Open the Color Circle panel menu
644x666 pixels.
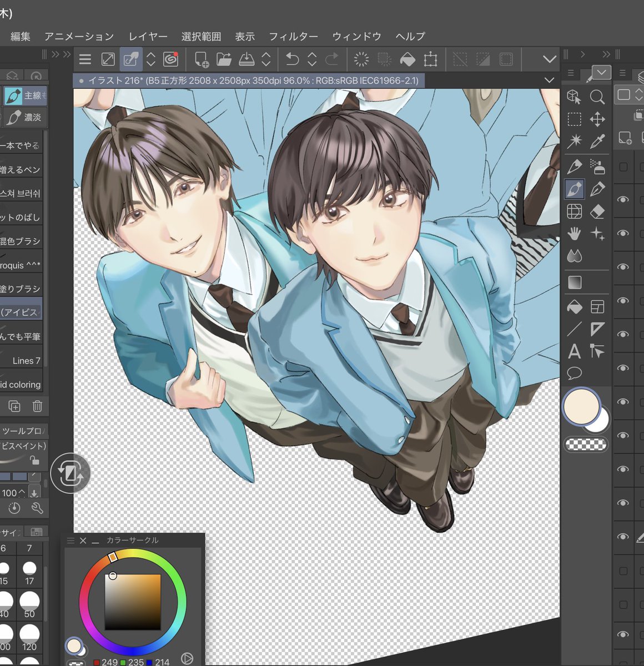click(71, 541)
